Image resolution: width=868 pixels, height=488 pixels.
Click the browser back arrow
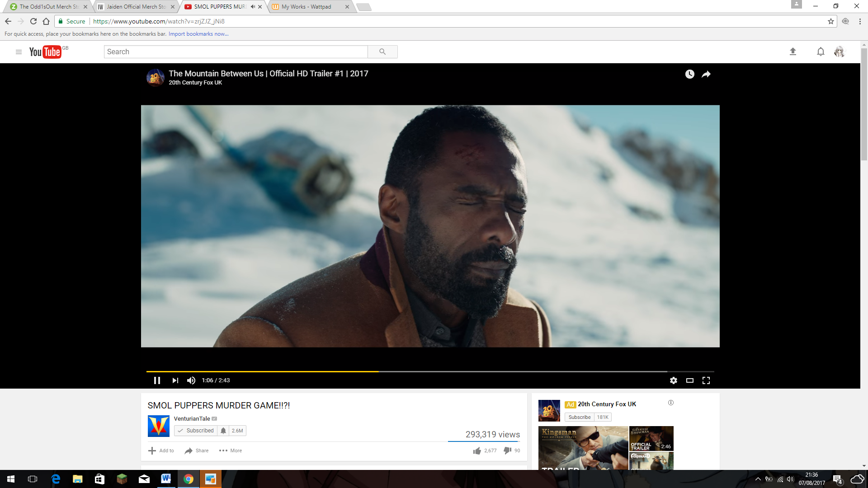[x=8, y=21]
